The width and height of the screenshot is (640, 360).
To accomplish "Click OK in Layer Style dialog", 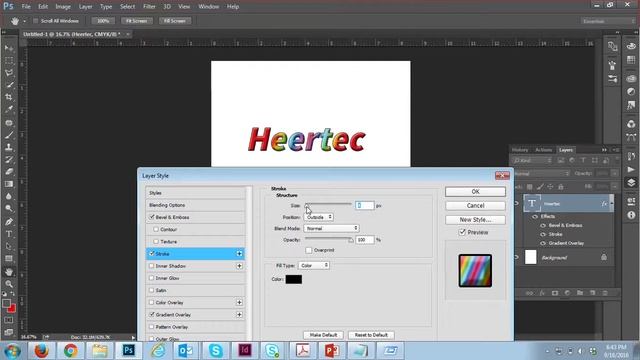I will point(475,191).
